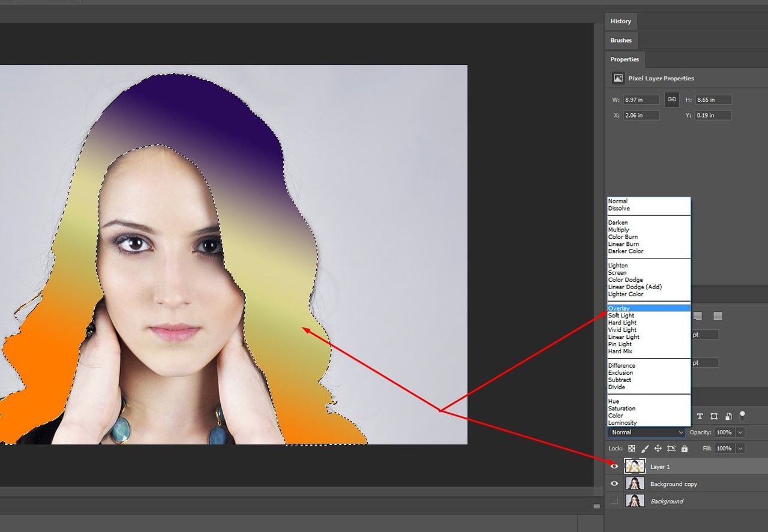This screenshot has height=532, width=768.
Task: Open the Opacity dropdown arrow
Action: [739, 432]
